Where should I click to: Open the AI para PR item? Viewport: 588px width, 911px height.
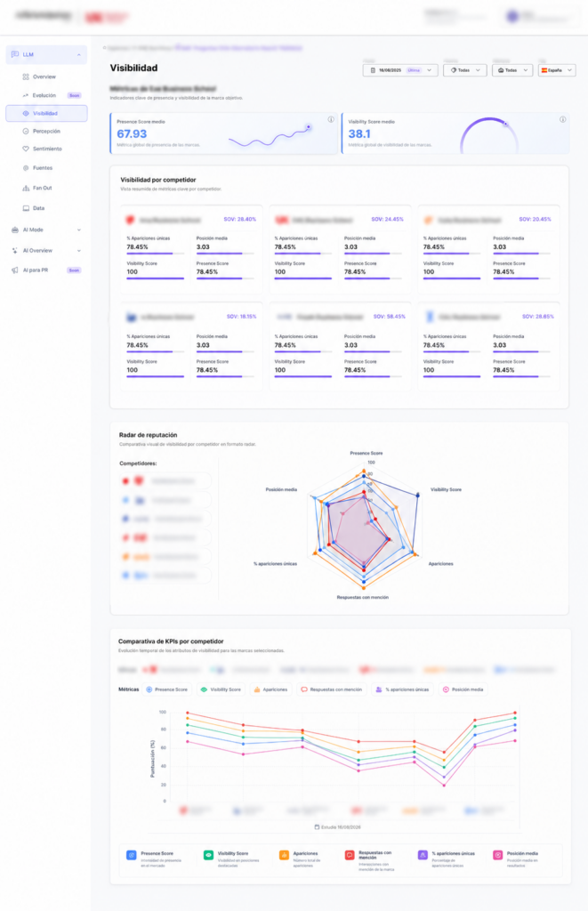point(46,270)
